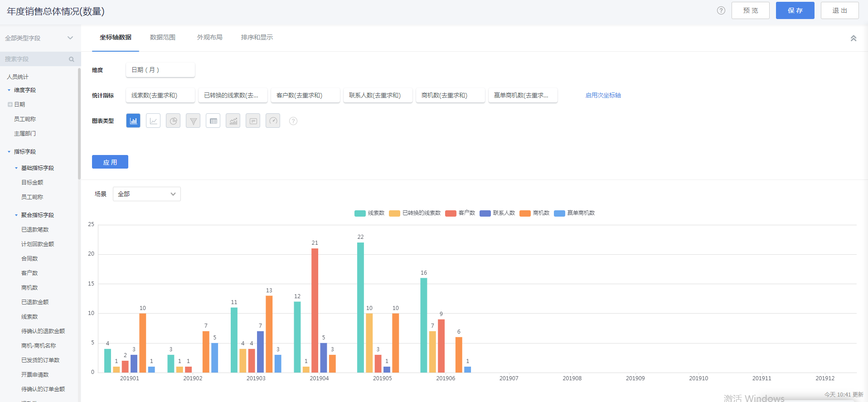Click the 启用次坐标轴 link
The height and width of the screenshot is (402, 868).
point(603,96)
